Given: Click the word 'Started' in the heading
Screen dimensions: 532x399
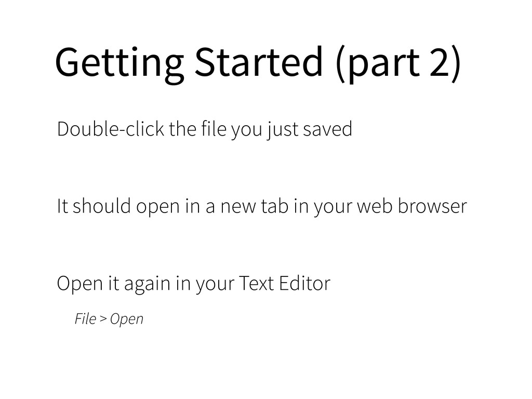Looking at the screenshot, I should click(x=259, y=62).
